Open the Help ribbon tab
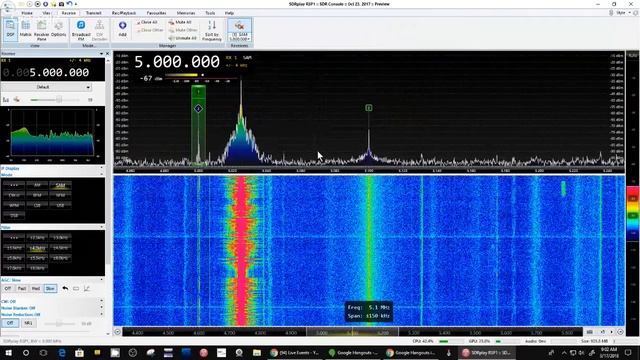Viewport: 640px width, 360px height. coord(229,13)
